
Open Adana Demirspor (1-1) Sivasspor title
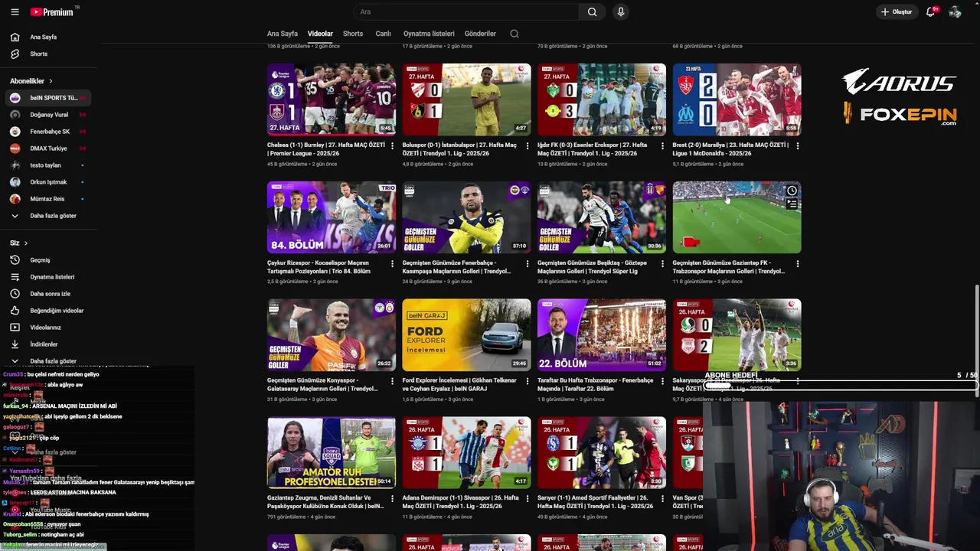point(460,502)
